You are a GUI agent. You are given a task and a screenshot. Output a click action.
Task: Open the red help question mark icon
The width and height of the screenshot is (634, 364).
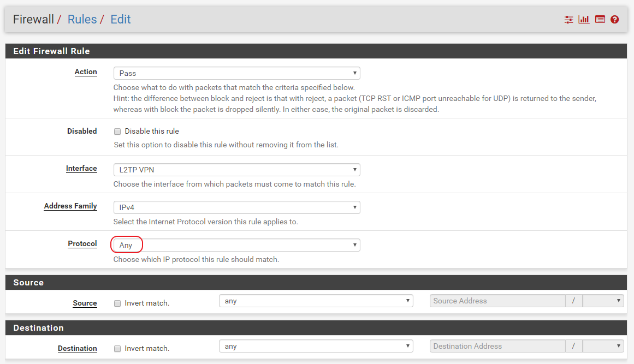pos(614,20)
